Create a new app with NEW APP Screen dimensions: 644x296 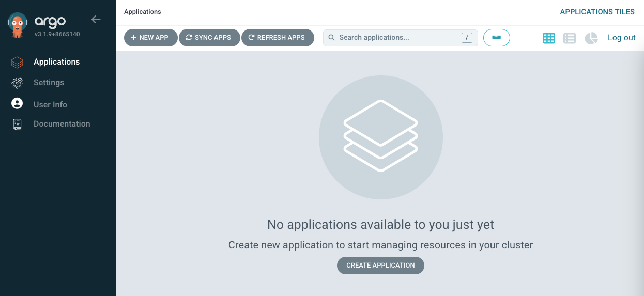150,38
